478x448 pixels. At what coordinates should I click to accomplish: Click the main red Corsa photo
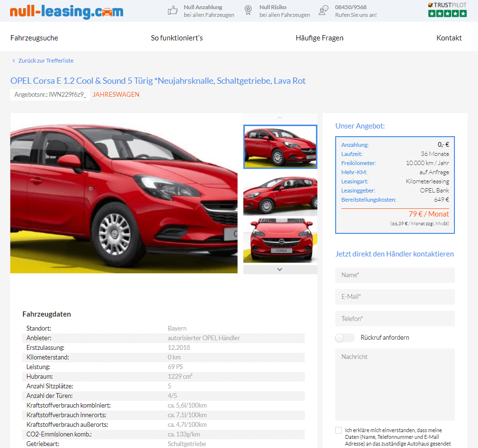(124, 193)
